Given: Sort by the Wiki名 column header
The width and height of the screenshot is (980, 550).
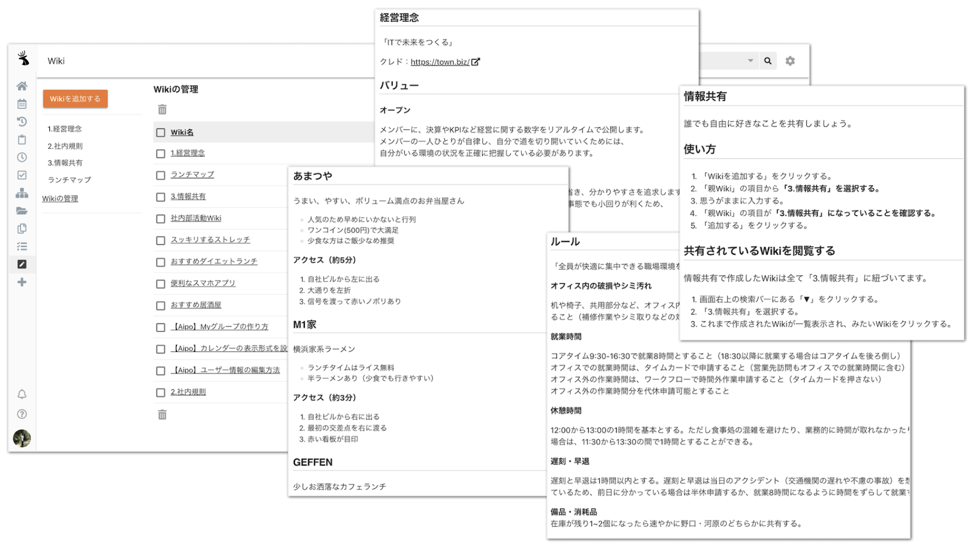Looking at the screenshot, I should click(x=182, y=132).
